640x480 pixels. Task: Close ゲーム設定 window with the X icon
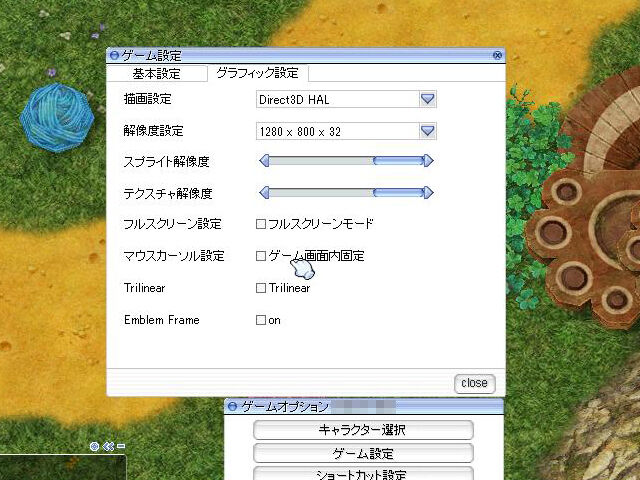(497, 55)
